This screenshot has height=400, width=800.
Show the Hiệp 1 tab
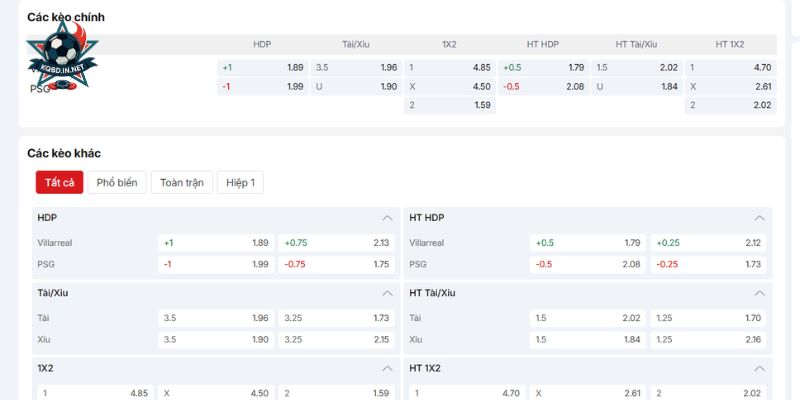coord(240,182)
